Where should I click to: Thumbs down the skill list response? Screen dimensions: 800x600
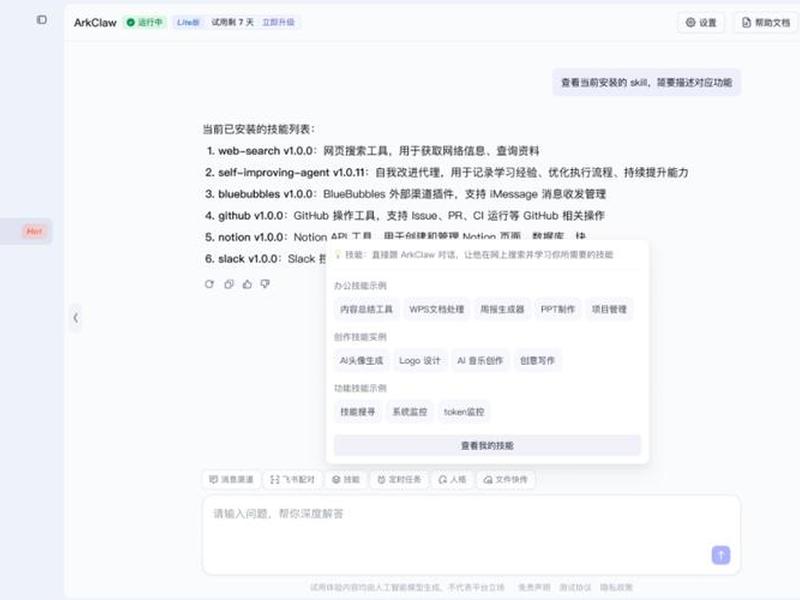265,284
